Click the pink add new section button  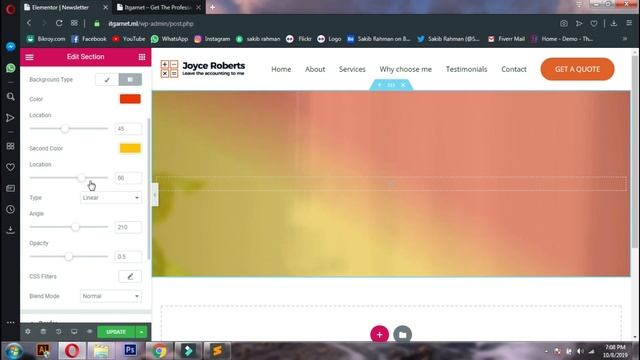380,334
